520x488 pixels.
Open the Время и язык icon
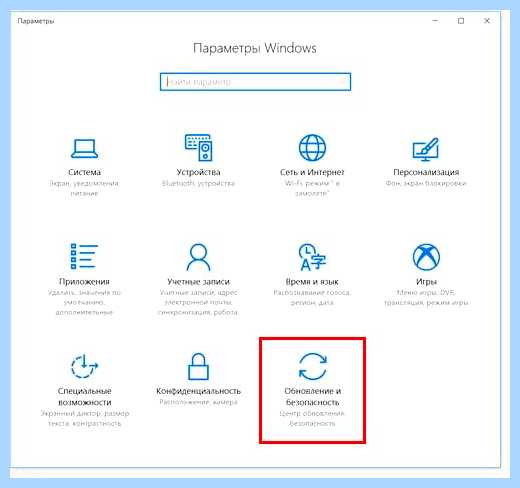(312, 257)
